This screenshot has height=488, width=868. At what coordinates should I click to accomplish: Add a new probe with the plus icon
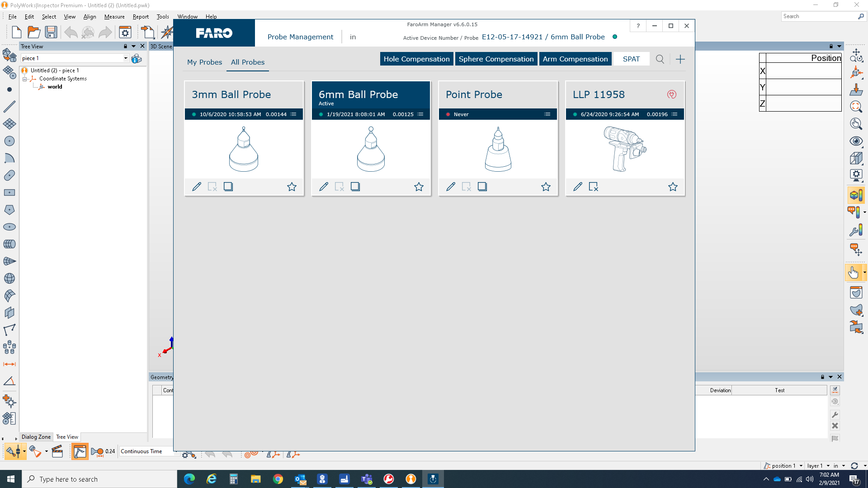(680, 59)
